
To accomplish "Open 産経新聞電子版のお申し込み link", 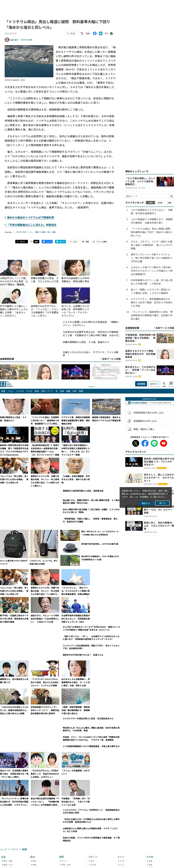I will [x=149, y=412].
